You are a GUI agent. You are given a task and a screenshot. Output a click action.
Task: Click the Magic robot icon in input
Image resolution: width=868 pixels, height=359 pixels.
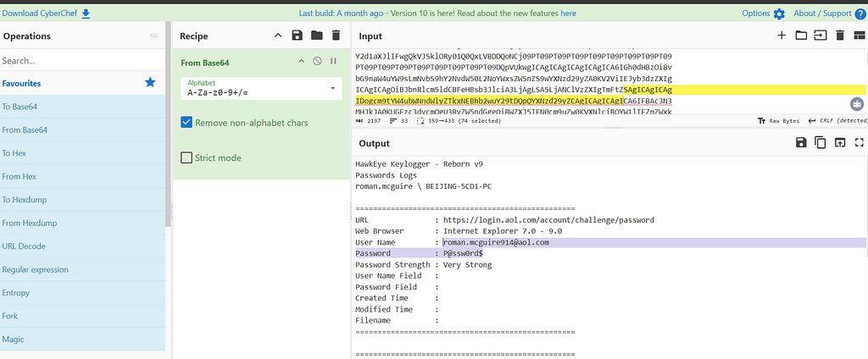point(857,103)
